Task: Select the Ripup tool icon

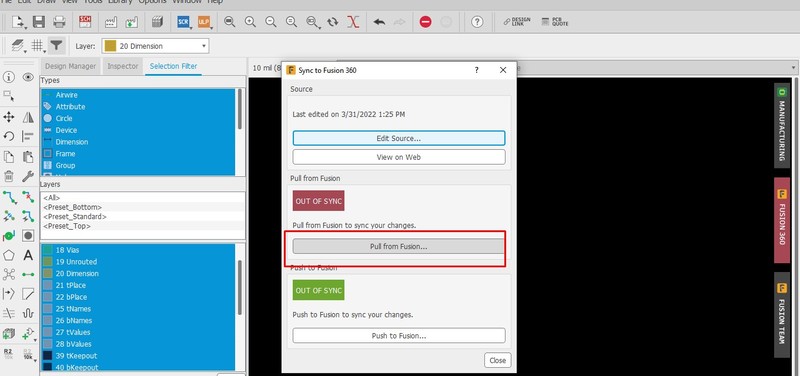Action: tap(28, 196)
